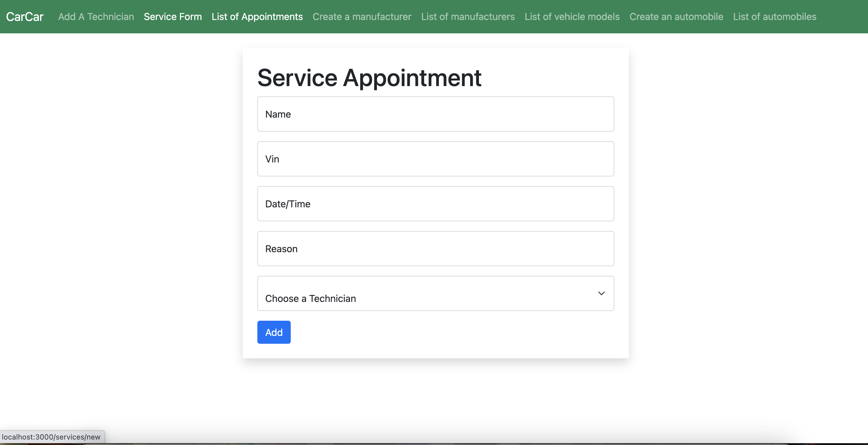This screenshot has height=445, width=868.
Task: Click the CarCar brand logo link
Action: point(25,16)
